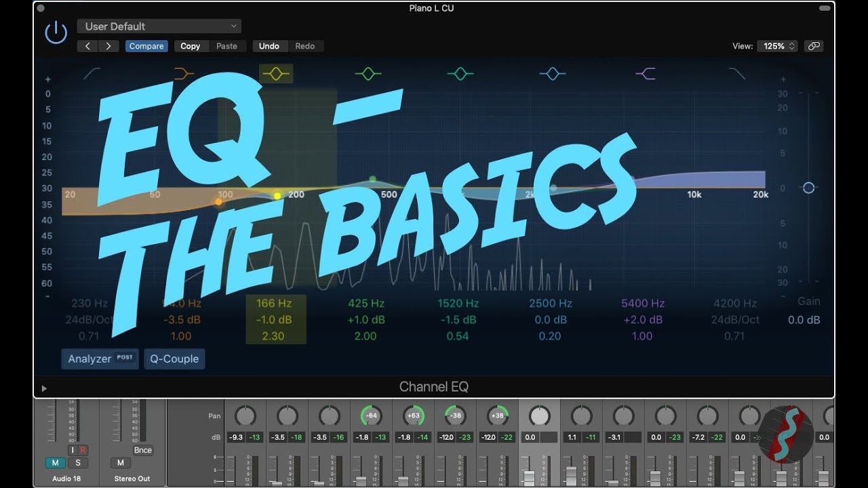Select the yellow EQ node on the curve

coord(277,196)
